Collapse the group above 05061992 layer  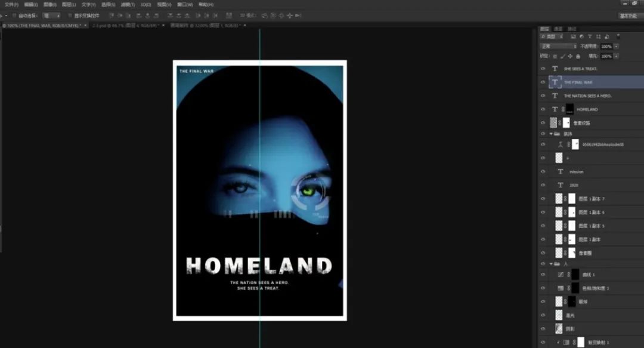(x=551, y=134)
